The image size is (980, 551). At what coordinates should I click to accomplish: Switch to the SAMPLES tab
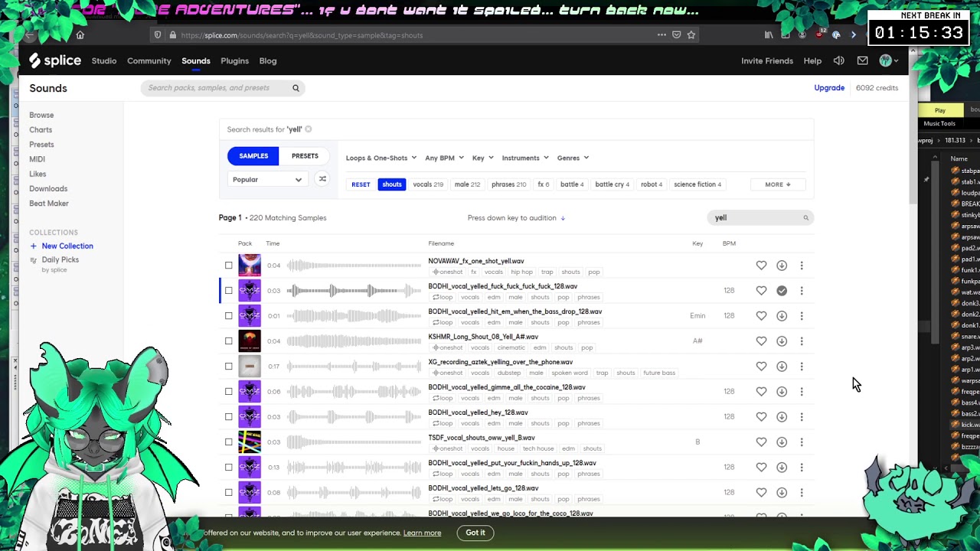pos(253,156)
